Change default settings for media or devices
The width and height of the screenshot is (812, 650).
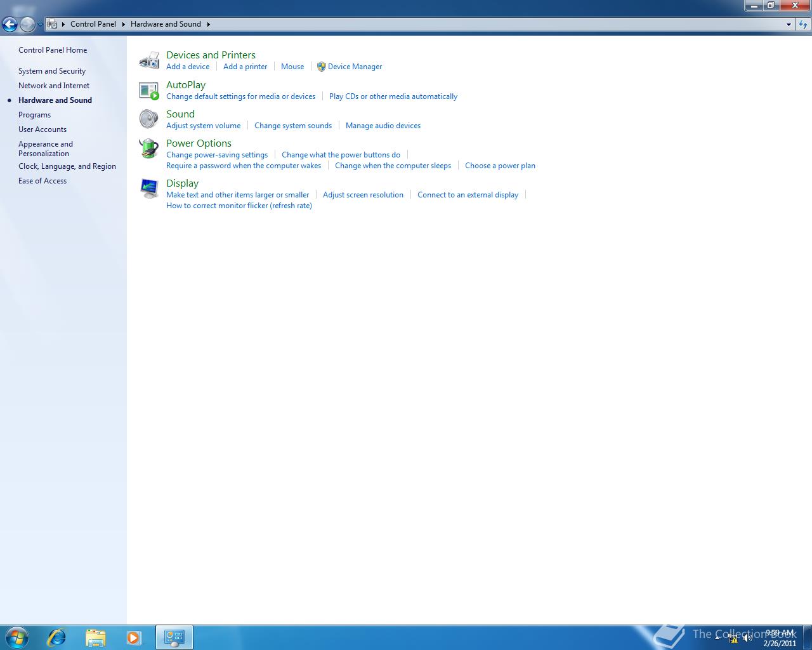coord(240,96)
